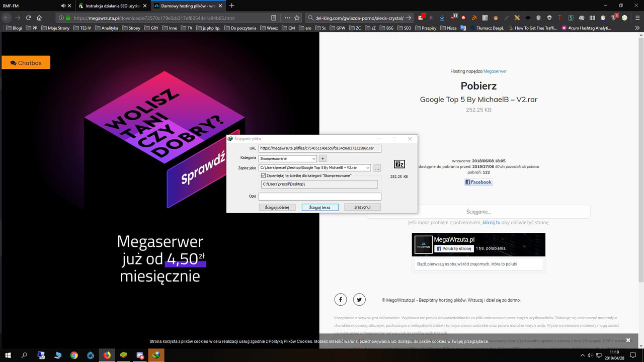Open the SEO bookmarks folder
644x362 pixels.
404,28
